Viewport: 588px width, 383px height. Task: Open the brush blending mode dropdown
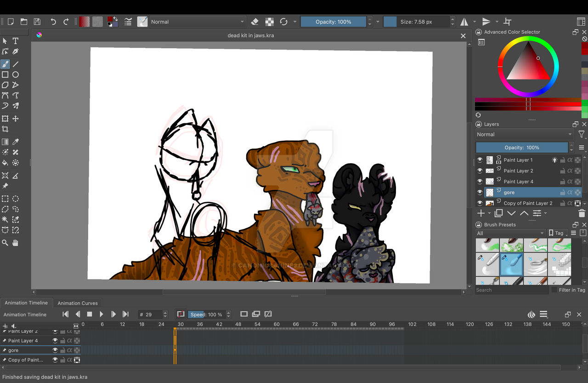(198, 22)
